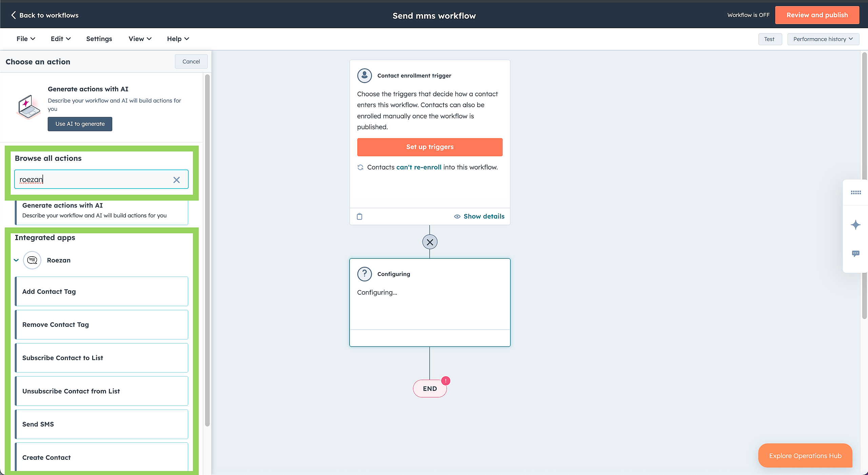Image resolution: width=868 pixels, height=475 pixels.
Task: Click the X remove-step circle connector
Action: (x=430, y=242)
